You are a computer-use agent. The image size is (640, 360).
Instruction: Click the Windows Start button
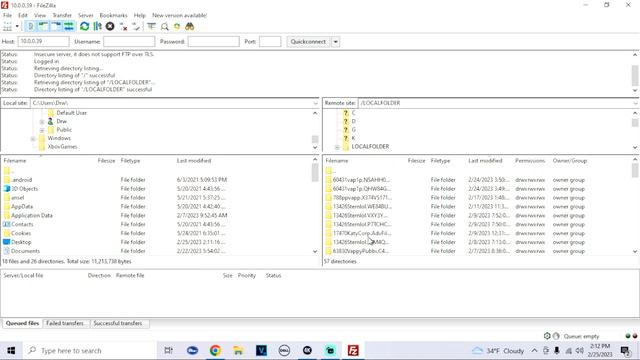click(x=11, y=350)
